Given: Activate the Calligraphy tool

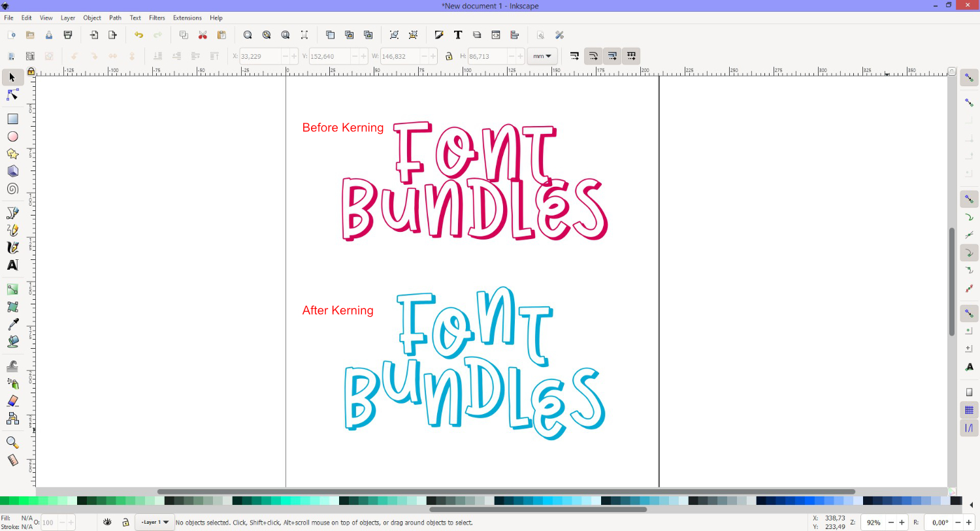Looking at the screenshot, I should tap(12, 248).
